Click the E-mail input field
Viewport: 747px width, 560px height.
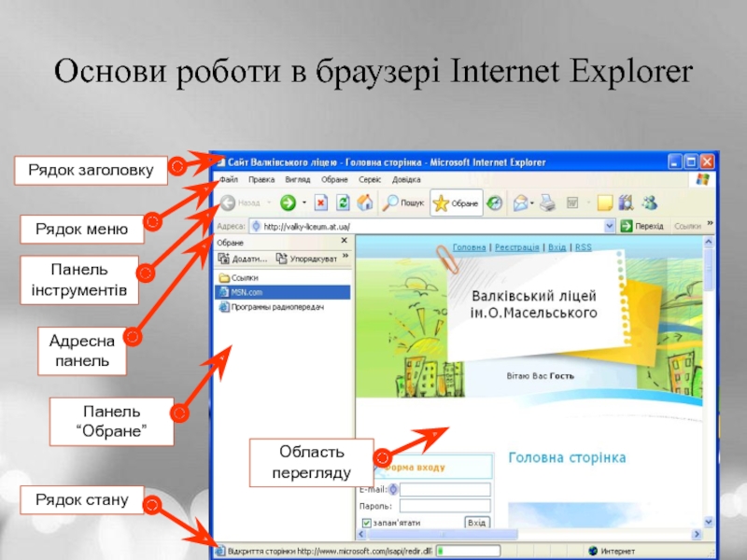(x=445, y=489)
